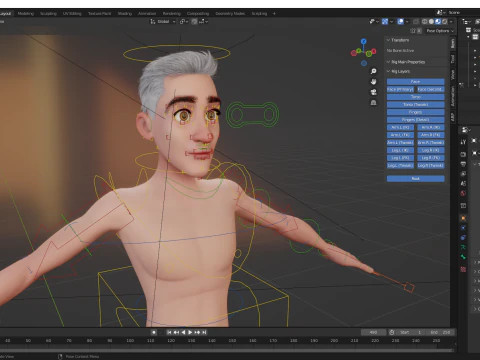The height and width of the screenshot is (360, 480).
Task: Select wireframe viewport shading
Action: click(x=424, y=21)
